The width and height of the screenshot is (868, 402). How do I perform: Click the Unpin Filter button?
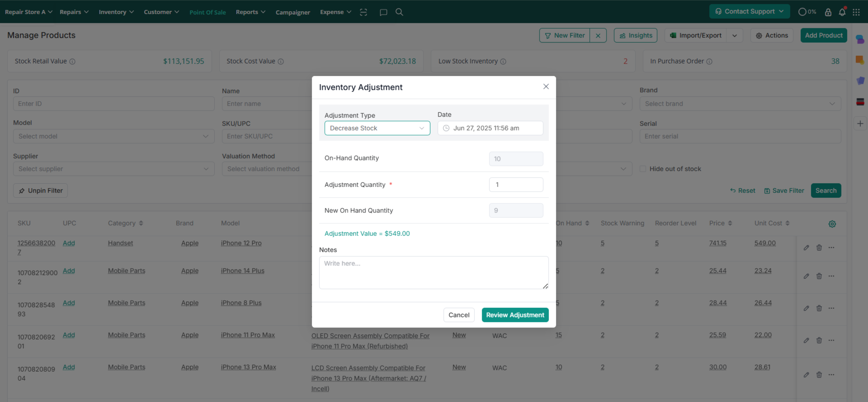click(40, 191)
